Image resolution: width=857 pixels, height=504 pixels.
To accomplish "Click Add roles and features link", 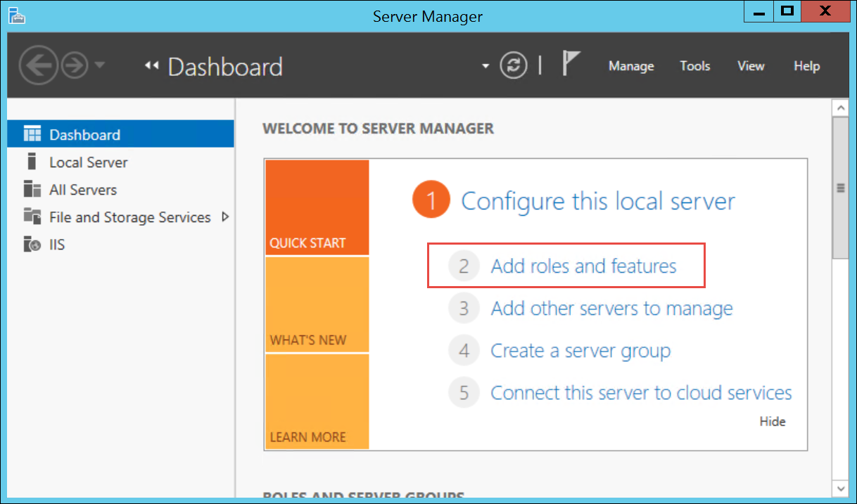I will [583, 266].
